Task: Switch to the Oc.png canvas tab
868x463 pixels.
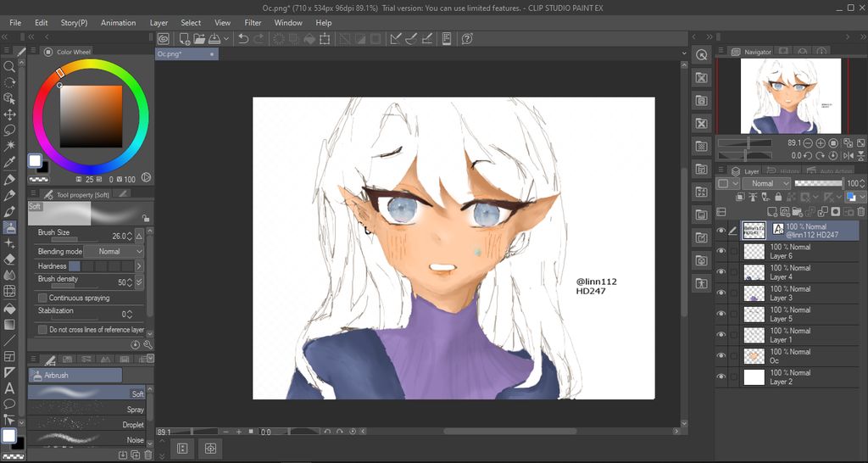Action: 186,53
